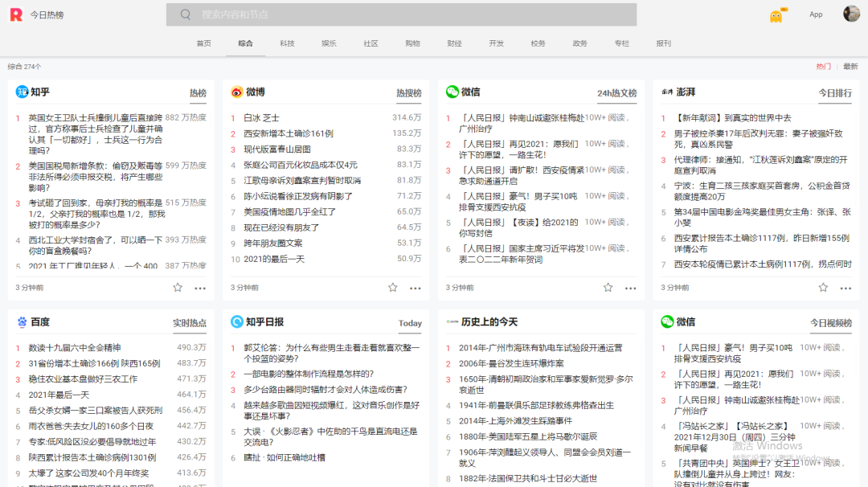Select the 综合 tab
This screenshot has width=868, height=487.
tap(245, 43)
